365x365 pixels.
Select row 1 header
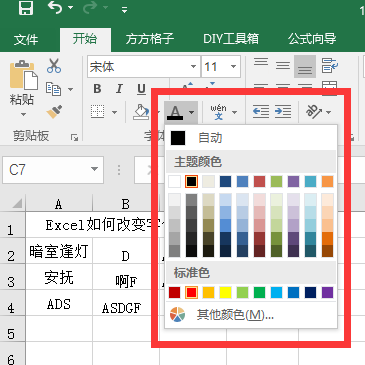tap(12, 226)
